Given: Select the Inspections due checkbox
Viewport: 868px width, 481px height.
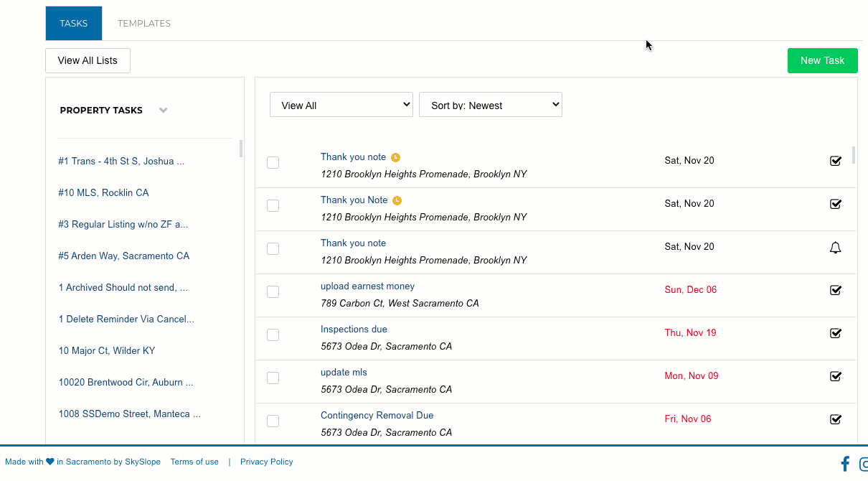Looking at the screenshot, I should [x=273, y=335].
